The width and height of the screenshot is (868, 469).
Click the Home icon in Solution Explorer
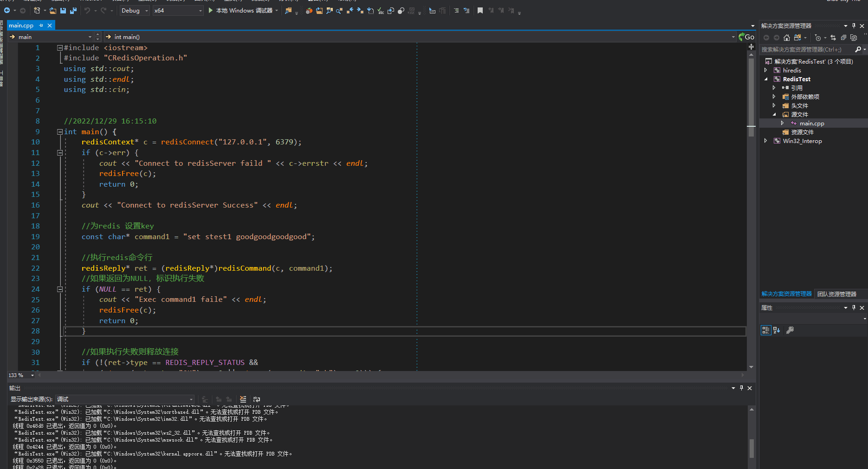tap(787, 38)
